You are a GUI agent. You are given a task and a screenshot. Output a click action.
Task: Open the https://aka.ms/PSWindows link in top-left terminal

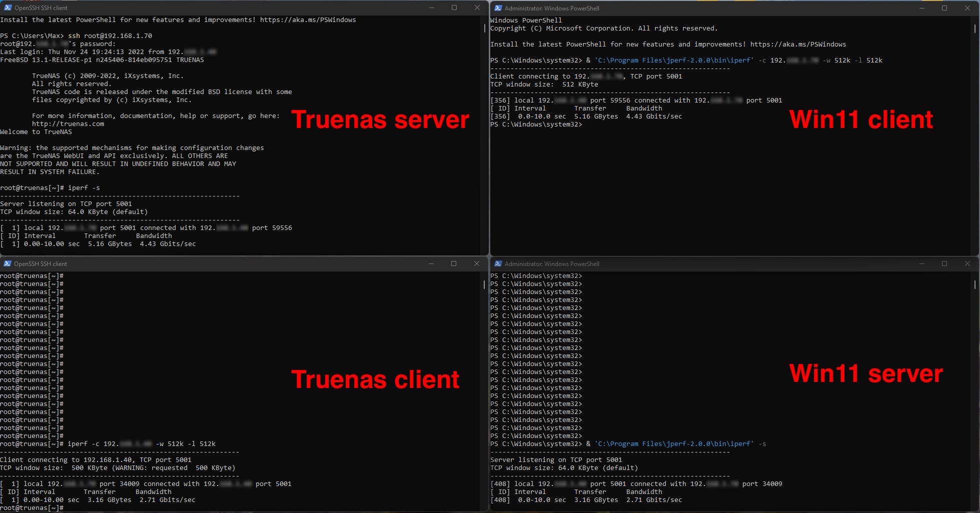308,20
